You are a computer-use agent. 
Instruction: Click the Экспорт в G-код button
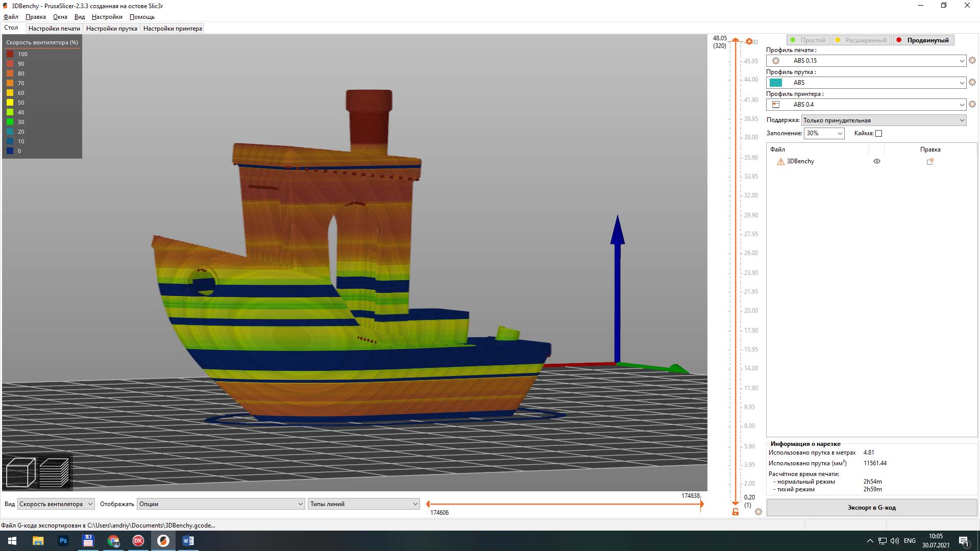tap(872, 508)
